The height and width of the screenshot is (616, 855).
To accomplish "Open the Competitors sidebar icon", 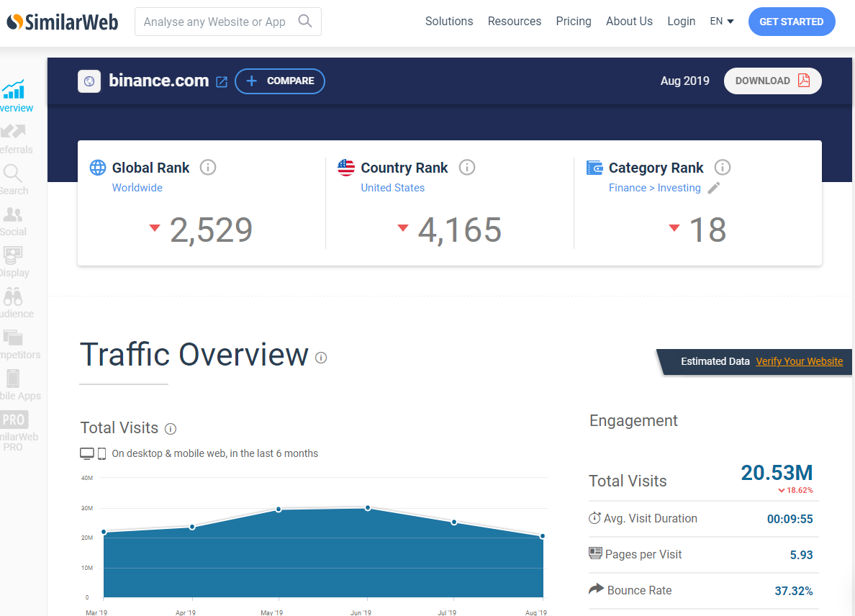I will [x=12, y=338].
